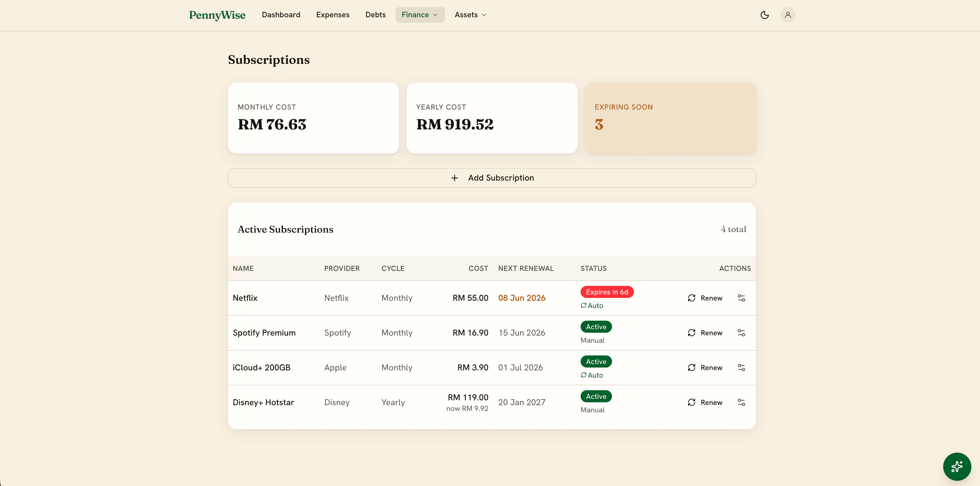
Task: Open the Expenses page
Action: point(333,15)
